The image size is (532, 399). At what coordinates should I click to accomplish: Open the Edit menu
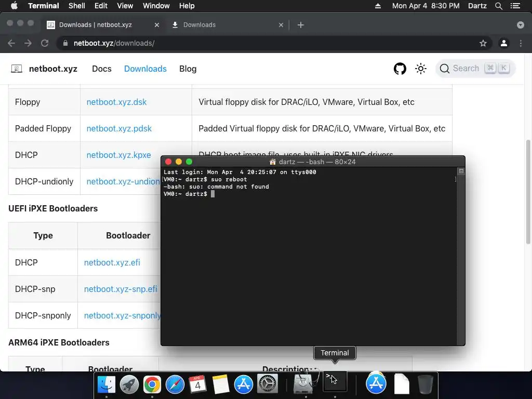[101, 6]
